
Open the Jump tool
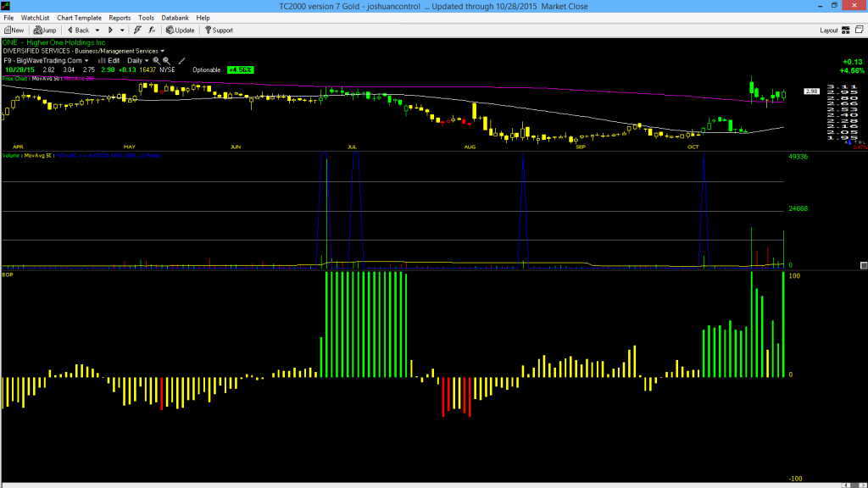(x=45, y=30)
